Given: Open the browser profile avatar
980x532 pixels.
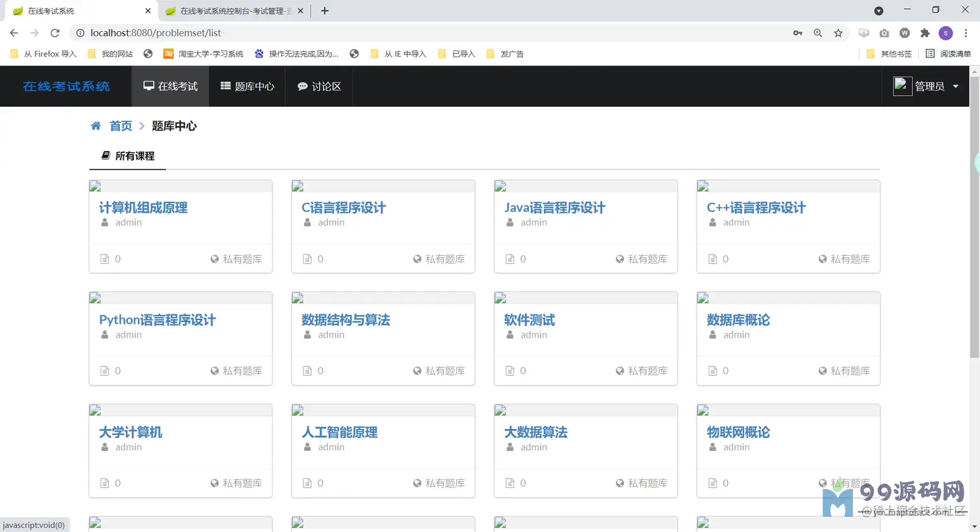Looking at the screenshot, I should pyautogui.click(x=946, y=32).
